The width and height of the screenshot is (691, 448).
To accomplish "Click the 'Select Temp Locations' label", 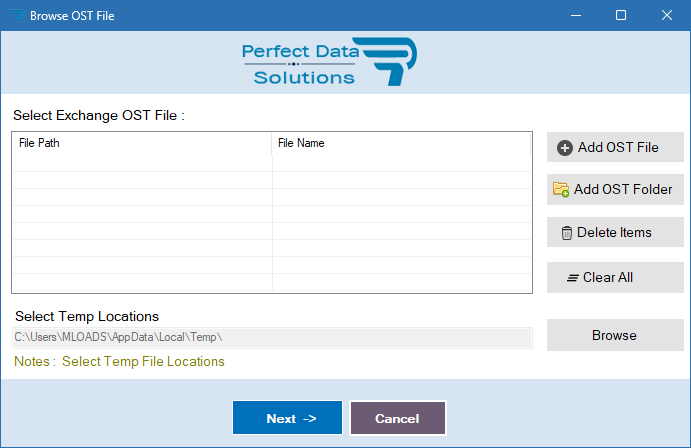I will pos(87,316).
